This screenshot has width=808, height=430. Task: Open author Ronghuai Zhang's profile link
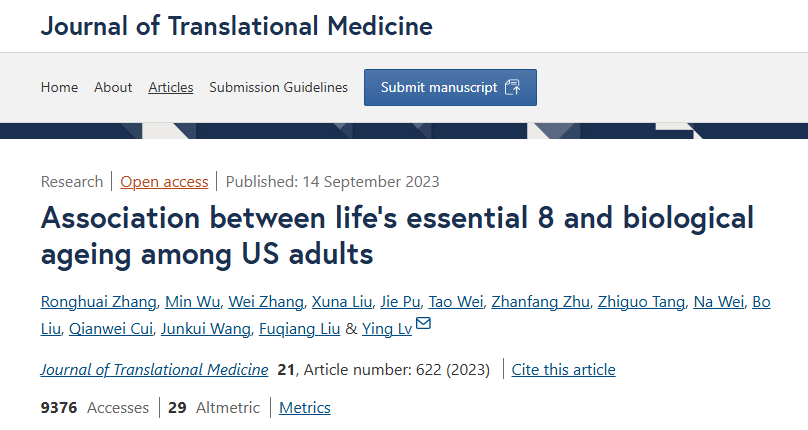(99, 302)
